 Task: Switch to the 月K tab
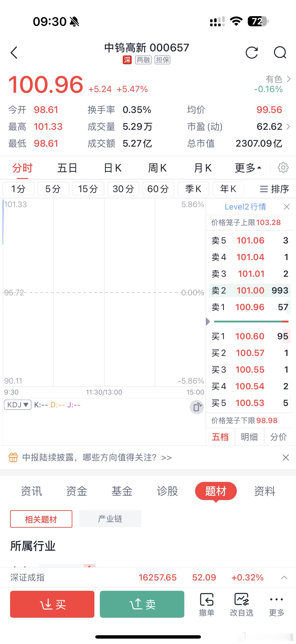[203, 168]
